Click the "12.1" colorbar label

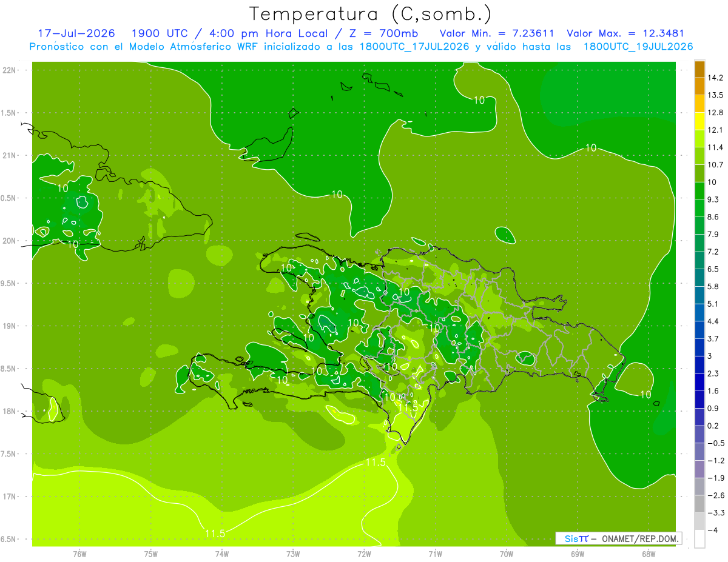pos(716,130)
